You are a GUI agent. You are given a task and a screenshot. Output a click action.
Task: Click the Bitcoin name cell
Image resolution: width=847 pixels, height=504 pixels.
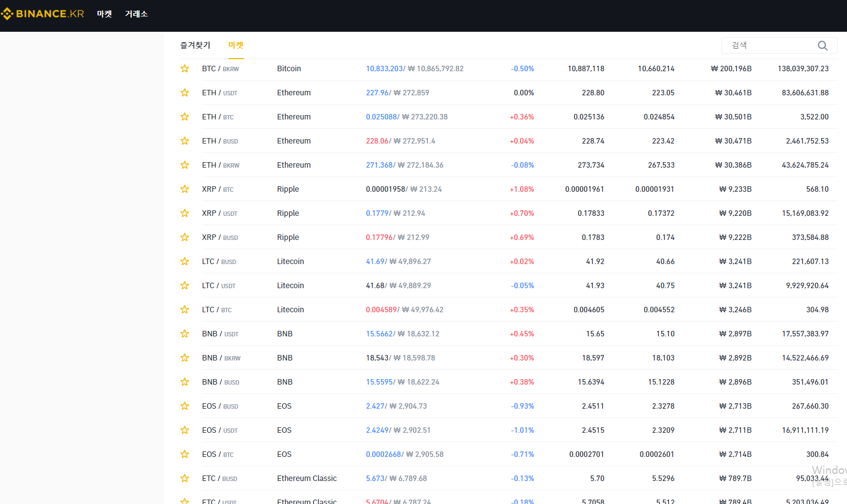click(x=289, y=68)
